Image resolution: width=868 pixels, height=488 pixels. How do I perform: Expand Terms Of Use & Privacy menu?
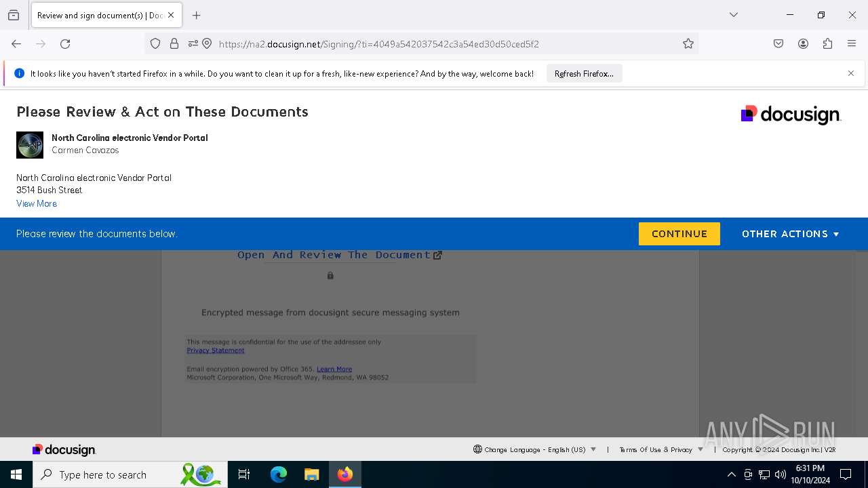pyautogui.click(x=661, y=449)
